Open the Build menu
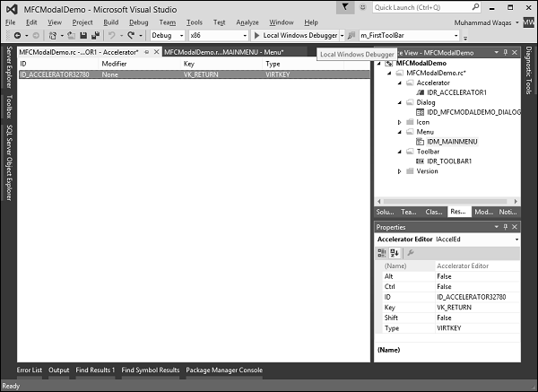The width and height of the screenshot is (538, 392). [x=110, y=22]
